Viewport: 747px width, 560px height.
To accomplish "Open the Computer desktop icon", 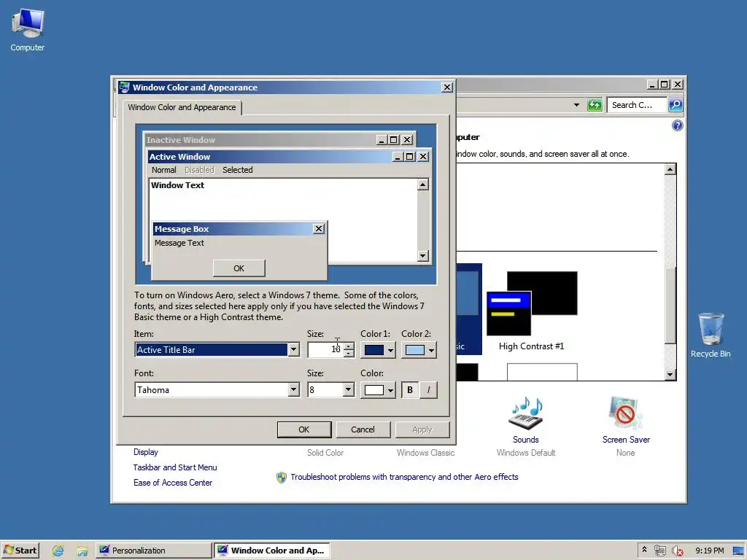I will [x=28, y=29].
